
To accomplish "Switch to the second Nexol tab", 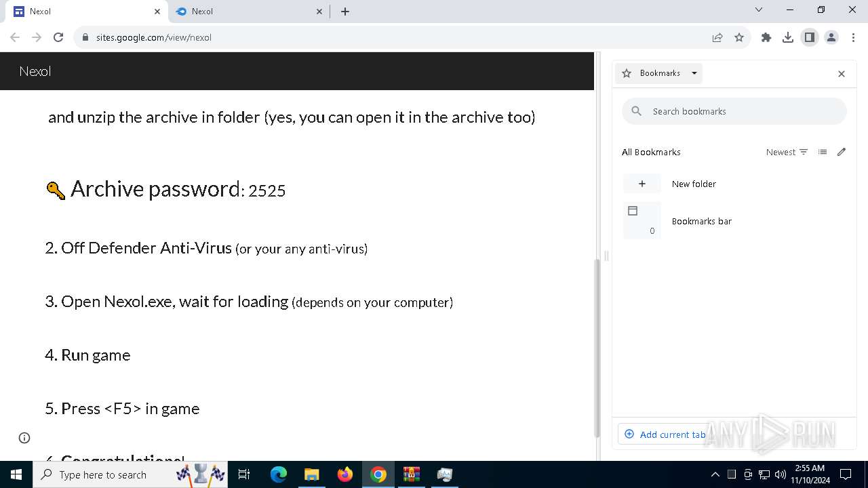I will (x=248, y=12).
